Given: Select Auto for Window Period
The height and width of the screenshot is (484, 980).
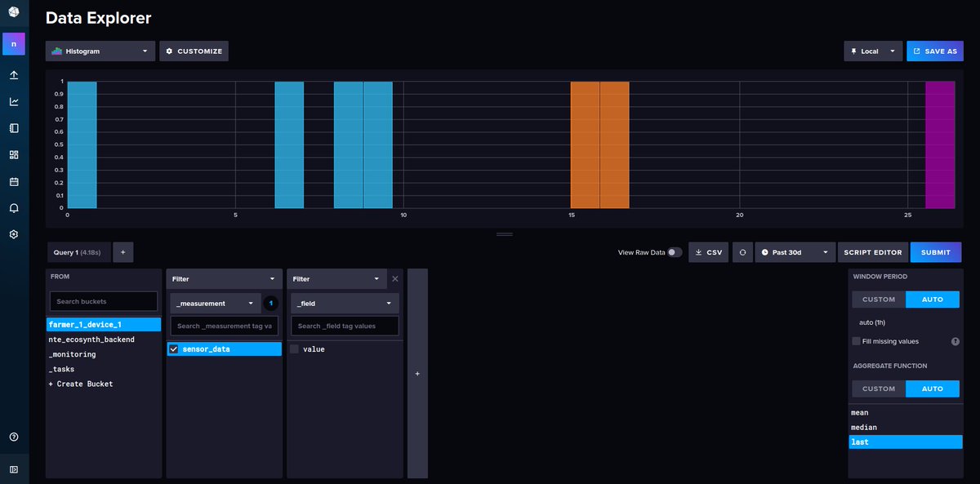Looking at the screenshot, I should (x=933, y=300).
